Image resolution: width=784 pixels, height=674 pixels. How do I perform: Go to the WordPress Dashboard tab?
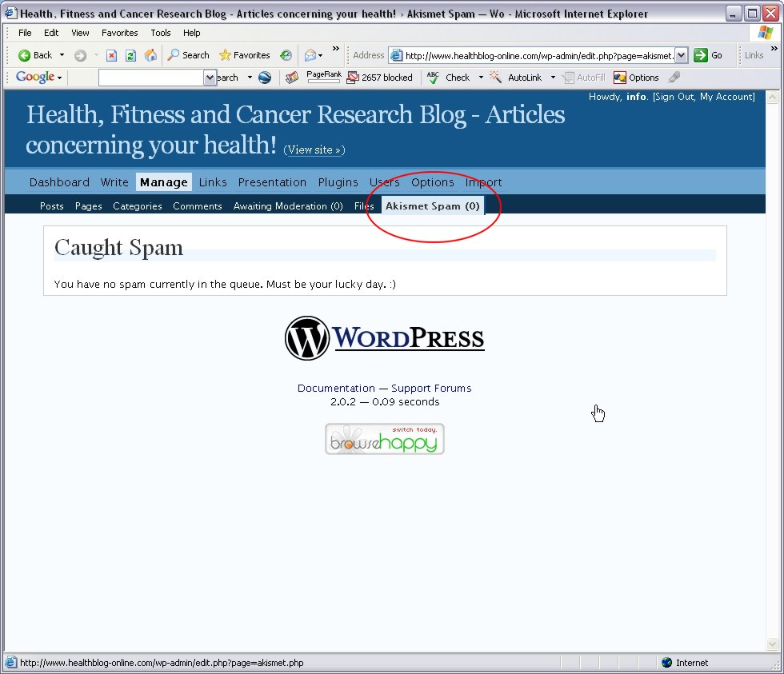click(x=59, y=182)
